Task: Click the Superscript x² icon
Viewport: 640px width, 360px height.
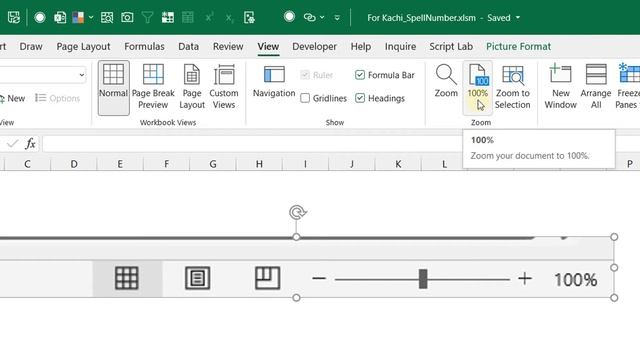Action: point(209,18)
